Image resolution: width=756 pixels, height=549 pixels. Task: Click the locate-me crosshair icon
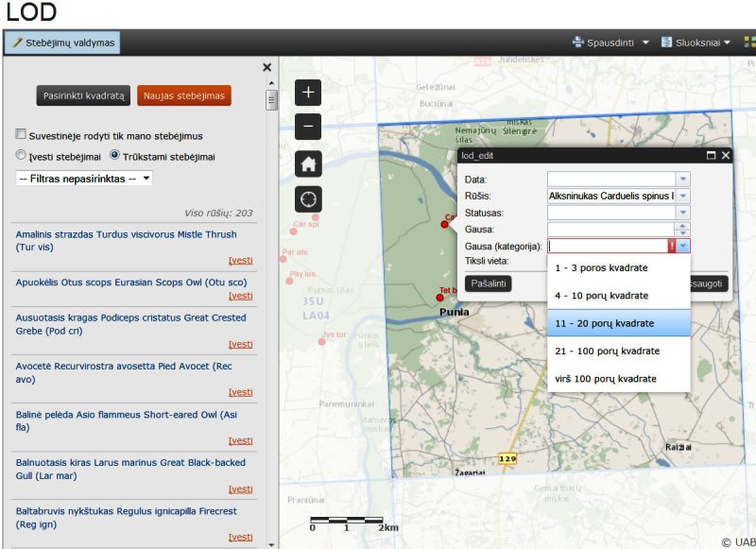pyautogui.click(x=309, y=198)
